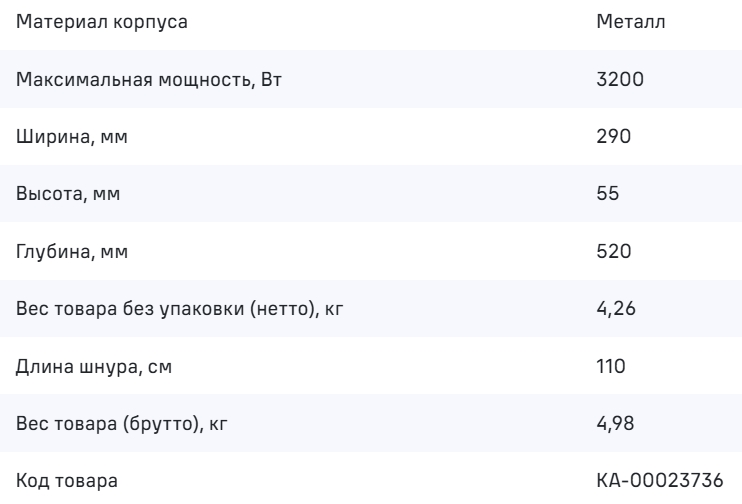Click the 'Ширина, мм' label

pyautogui.click(x=72, y=136)
